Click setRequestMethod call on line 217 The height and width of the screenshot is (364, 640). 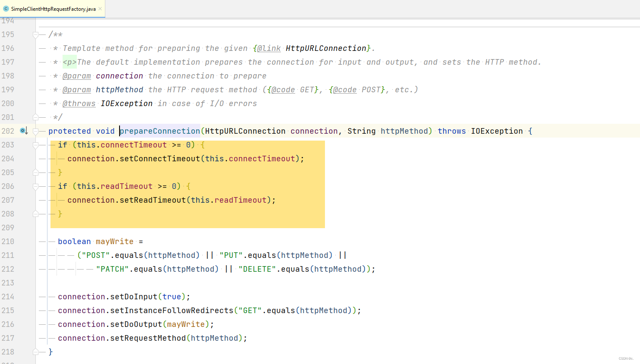(x=148, y=338)
